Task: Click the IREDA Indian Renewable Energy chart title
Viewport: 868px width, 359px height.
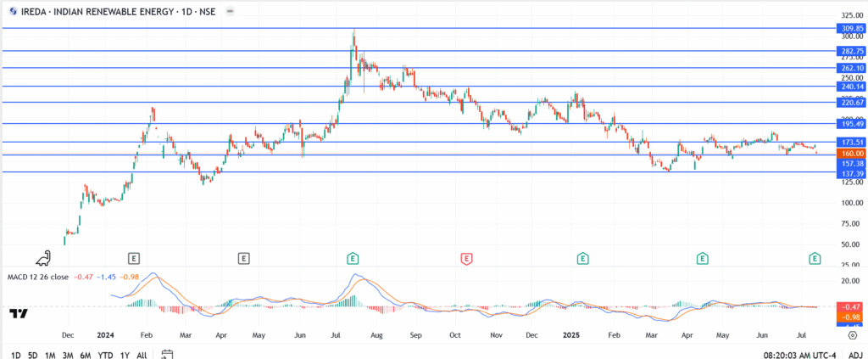Action: pos(120,11)
